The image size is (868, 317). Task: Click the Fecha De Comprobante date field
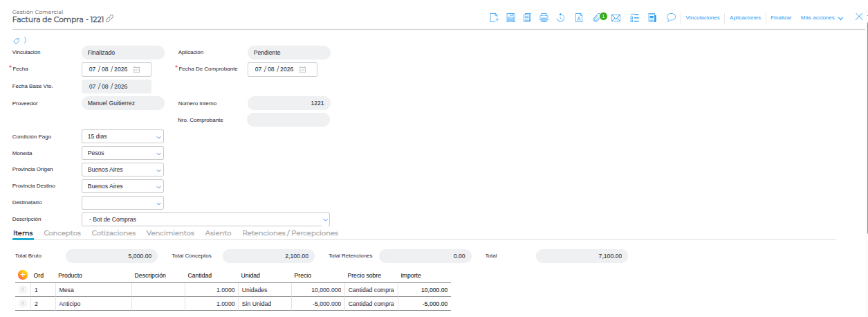[x=282, y=69]
